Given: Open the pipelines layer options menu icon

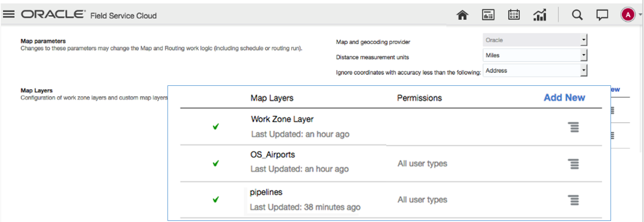Looking at the screenshot, I should [x=573, y=199].
